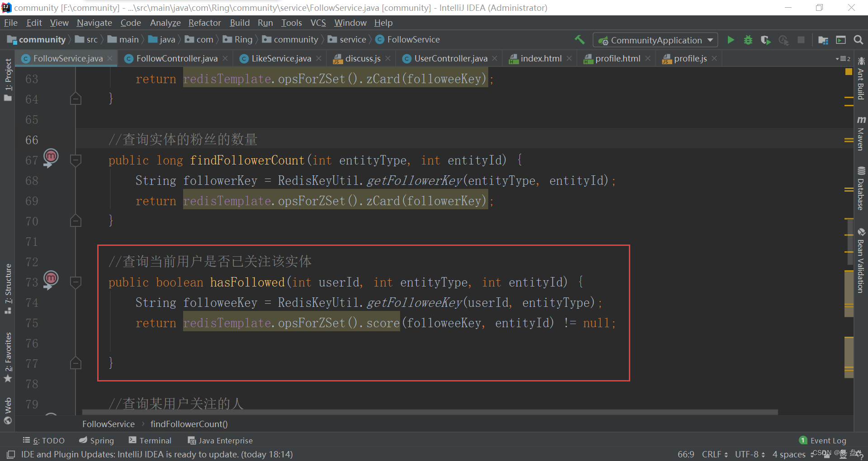The width and height of the screenshot is (868, 461).
Task: Open the Navigate menu
Action: (x=94, y=23)
